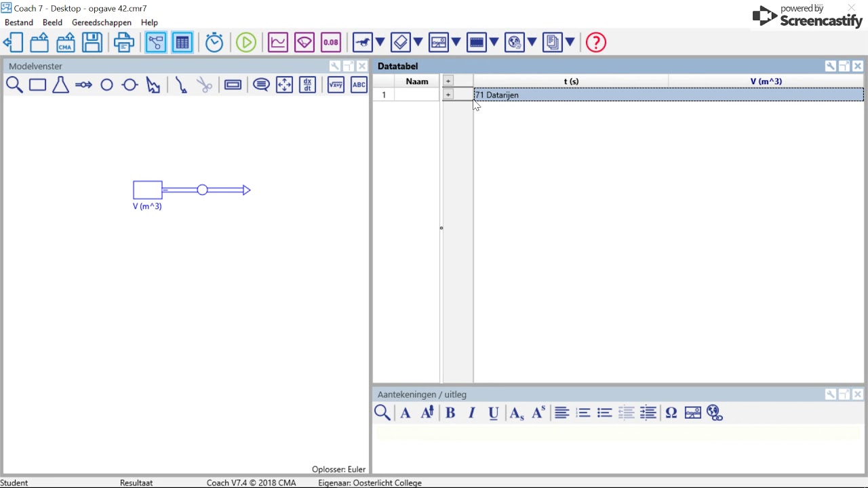Viewport: 868px width, 488px height.
Task: Click the zoom-to-fit arrows icon in Modelvenster
Action: point(284,85)
